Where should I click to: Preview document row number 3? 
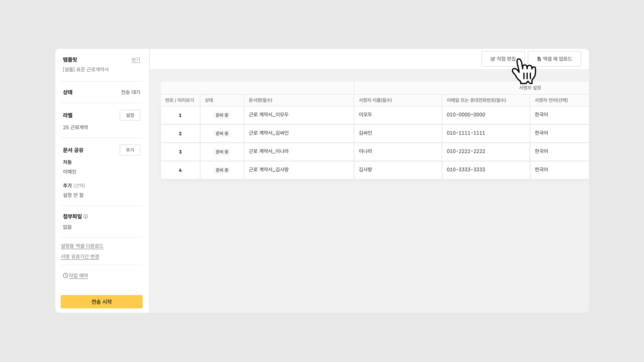[x=180, y=152]
